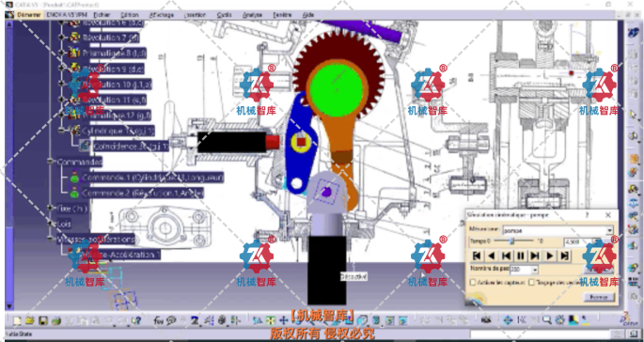Select Révolution.11 tree entry
Viewport: 644px width, 342px height.
coord(114,100)
